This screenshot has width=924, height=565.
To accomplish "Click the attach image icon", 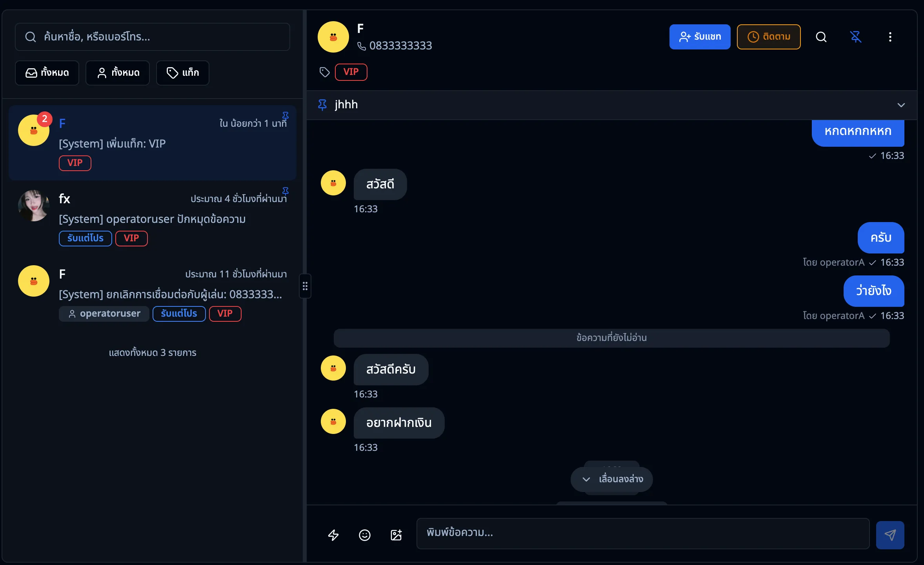I will point(396,535).
